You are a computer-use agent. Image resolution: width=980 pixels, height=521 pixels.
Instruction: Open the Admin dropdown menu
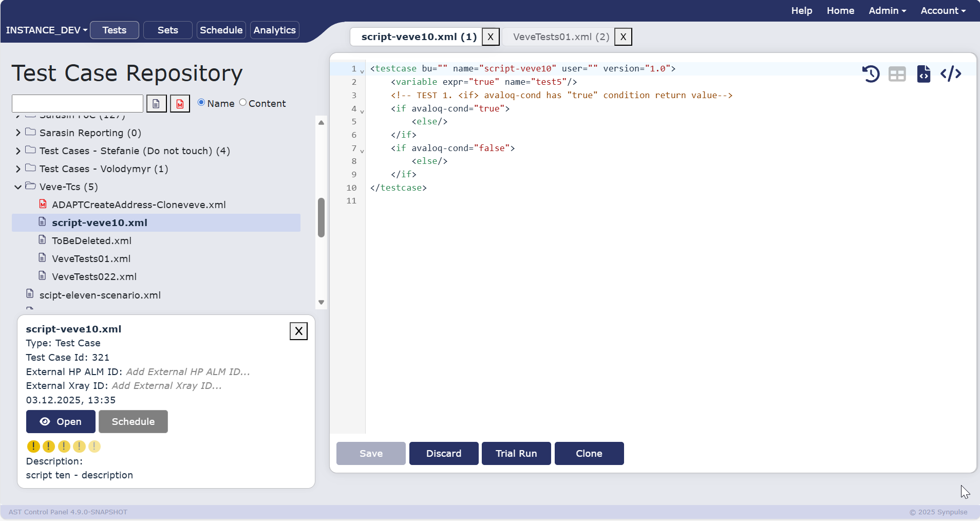coord(887,11)
